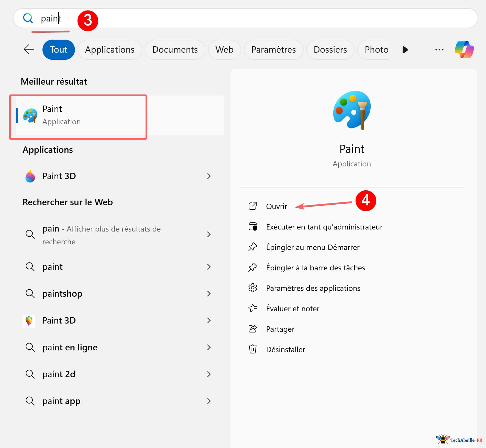This screenshot has width=486, height=448.
Task: Click the trash bin uninstall icon
Action: pos(253,349)
